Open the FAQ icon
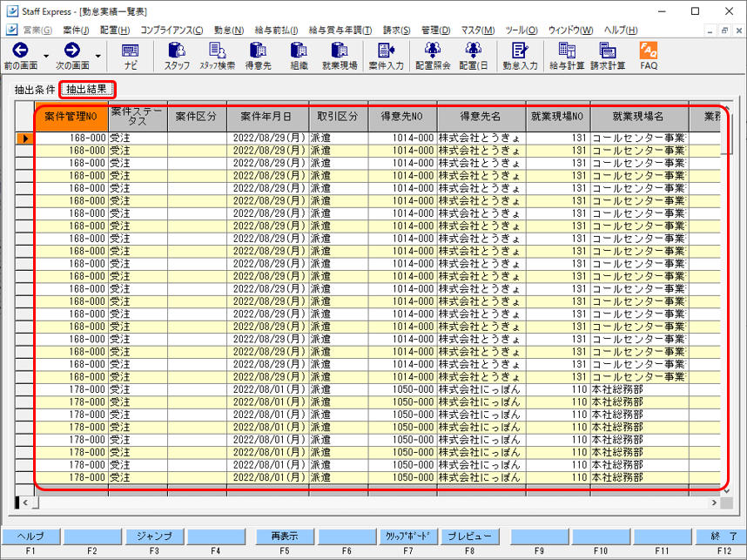 tap(649, 57)
